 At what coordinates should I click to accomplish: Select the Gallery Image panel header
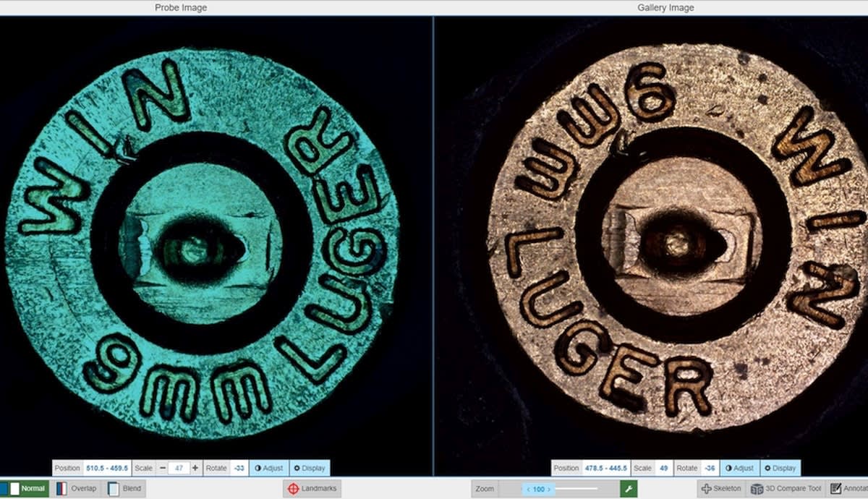coord(665,8)
